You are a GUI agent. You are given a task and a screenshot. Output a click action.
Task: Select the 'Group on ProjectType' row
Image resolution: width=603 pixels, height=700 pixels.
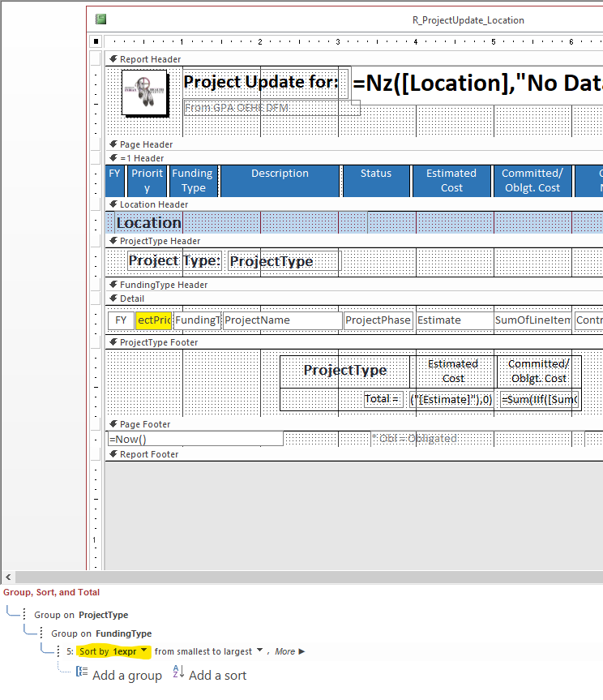click(81, 615)
